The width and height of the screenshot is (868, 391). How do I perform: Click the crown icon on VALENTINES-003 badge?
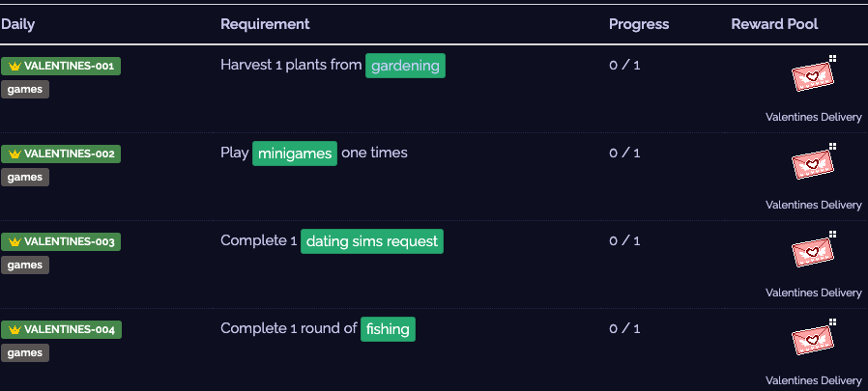[x=14, y=241]
